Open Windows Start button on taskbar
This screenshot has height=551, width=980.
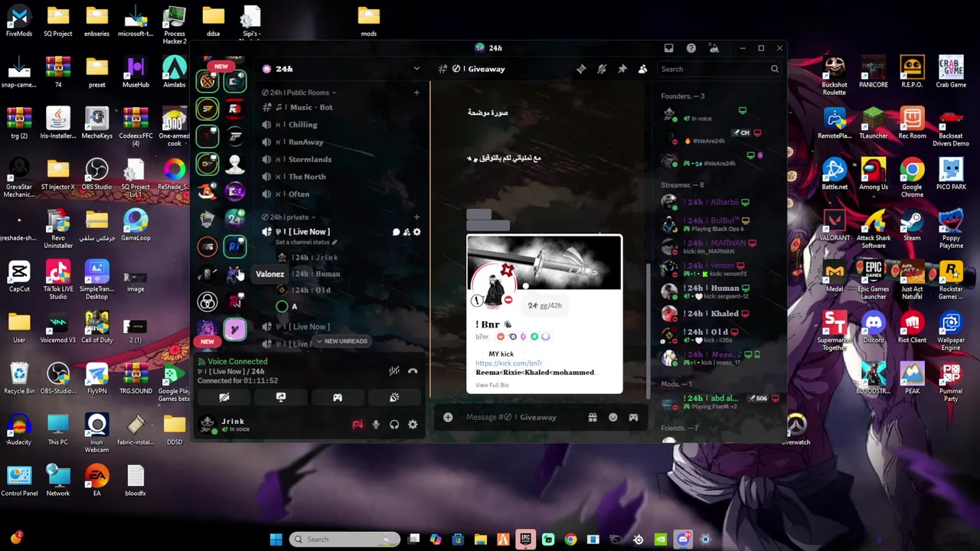pos(276,540)
